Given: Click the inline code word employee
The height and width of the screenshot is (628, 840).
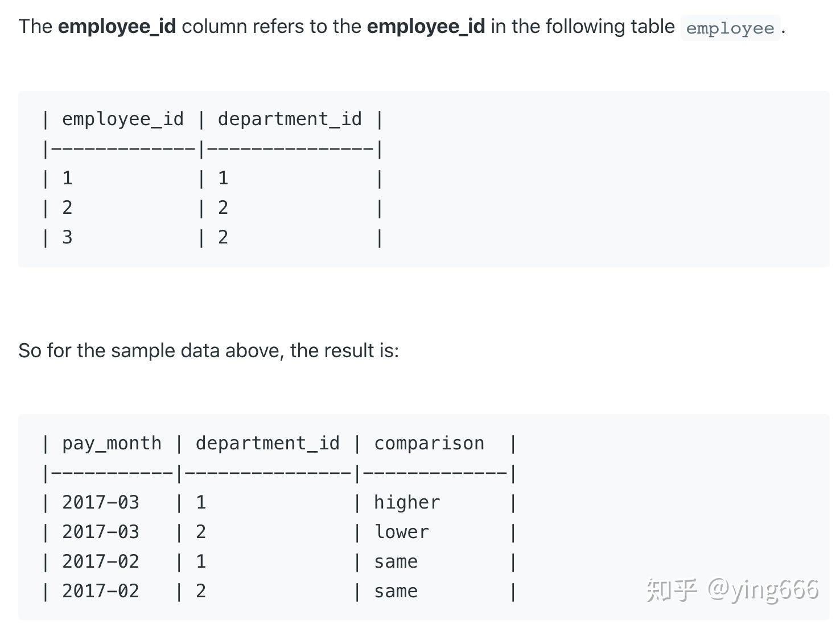Looking at the screenshot, I should click(x=730, y=28).
